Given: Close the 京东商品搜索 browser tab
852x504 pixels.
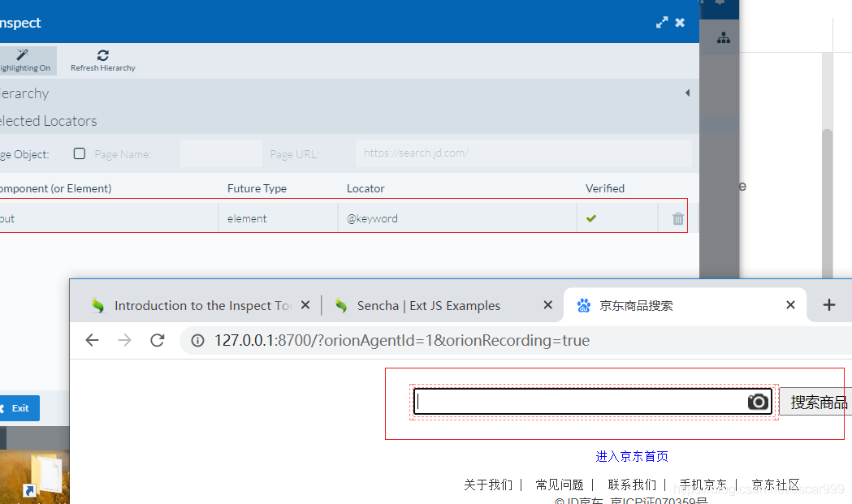Looking at the screenshot, I should 790,305.
